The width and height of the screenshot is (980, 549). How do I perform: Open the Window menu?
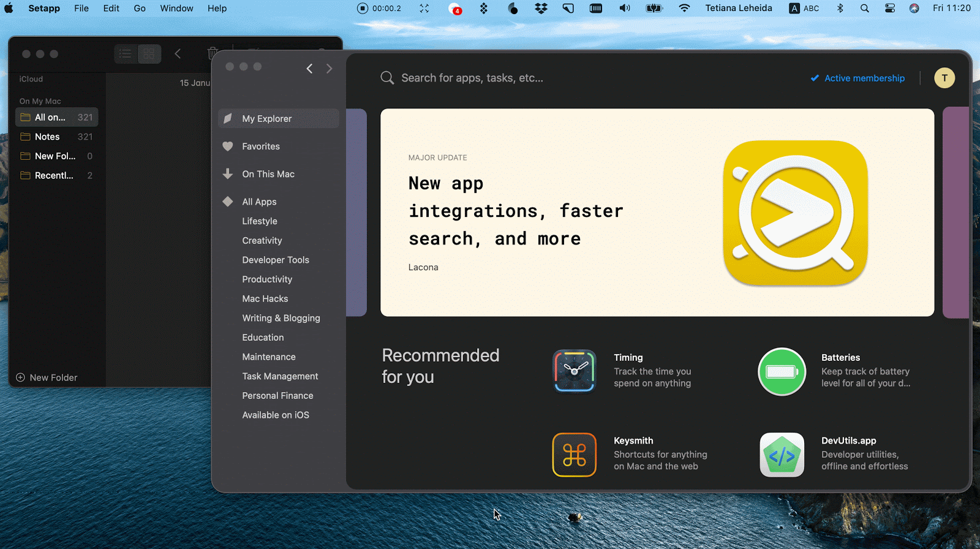[176, 8]
